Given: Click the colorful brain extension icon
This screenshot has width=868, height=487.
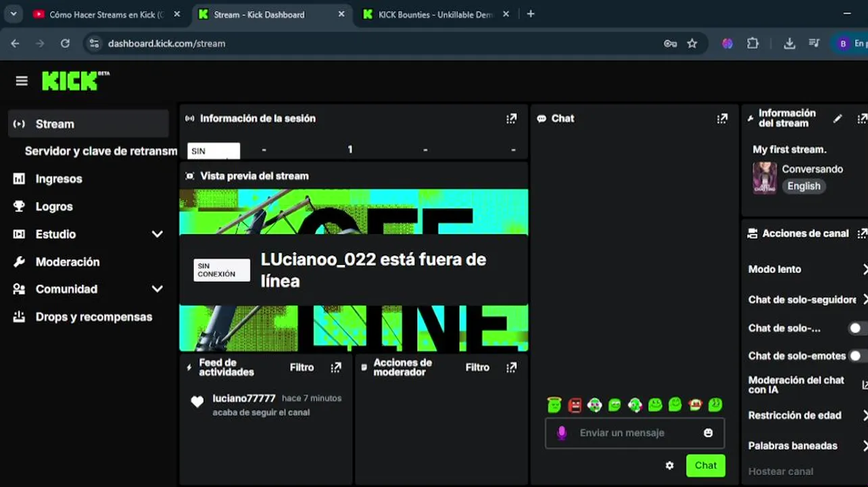Looking at the screenshot, I should coord(727,43).
